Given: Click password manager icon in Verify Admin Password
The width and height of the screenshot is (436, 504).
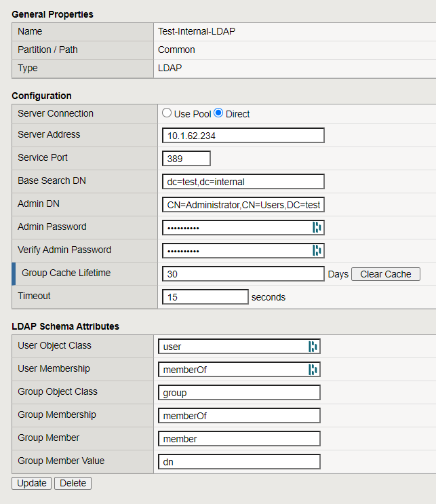Looking at the screenshot, I should point(316,250).
